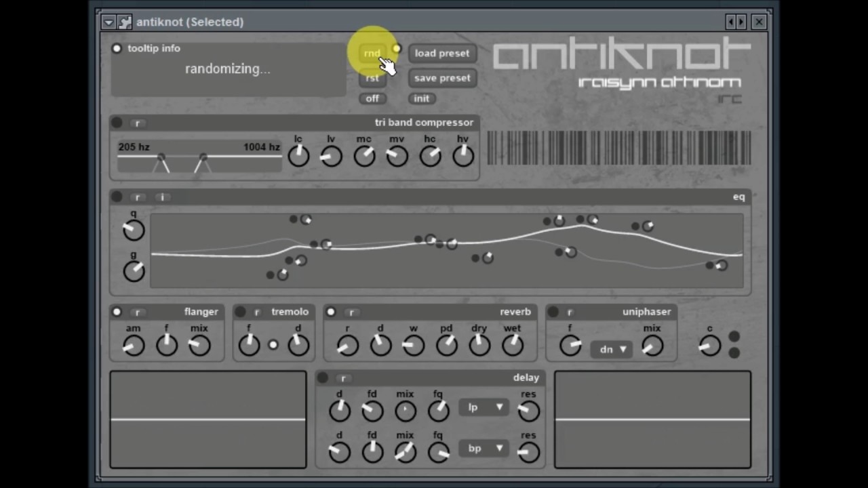Viewport: 868px width, 488px height.
Task: Click the r button in flanger header
Action: [x=138, y=312]
